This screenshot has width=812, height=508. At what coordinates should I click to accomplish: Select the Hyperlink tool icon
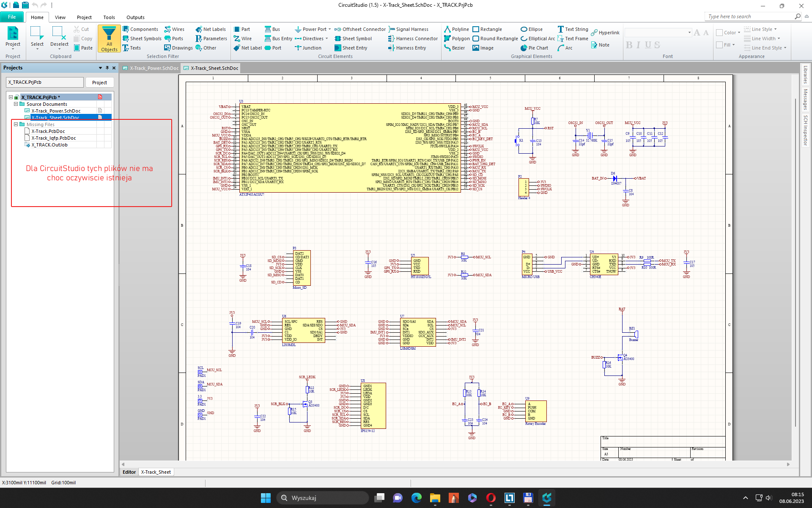pyautogui.click(x=594, y=33)
